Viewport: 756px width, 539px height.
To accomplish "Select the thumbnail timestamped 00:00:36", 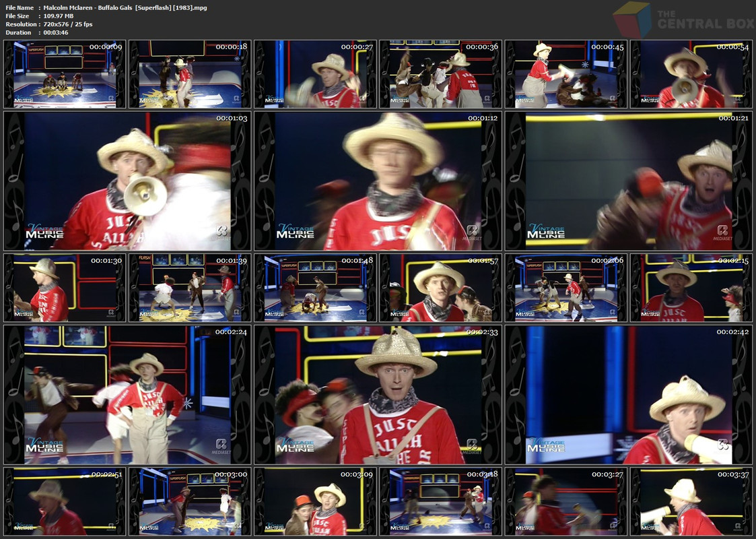I will [441, 74].
